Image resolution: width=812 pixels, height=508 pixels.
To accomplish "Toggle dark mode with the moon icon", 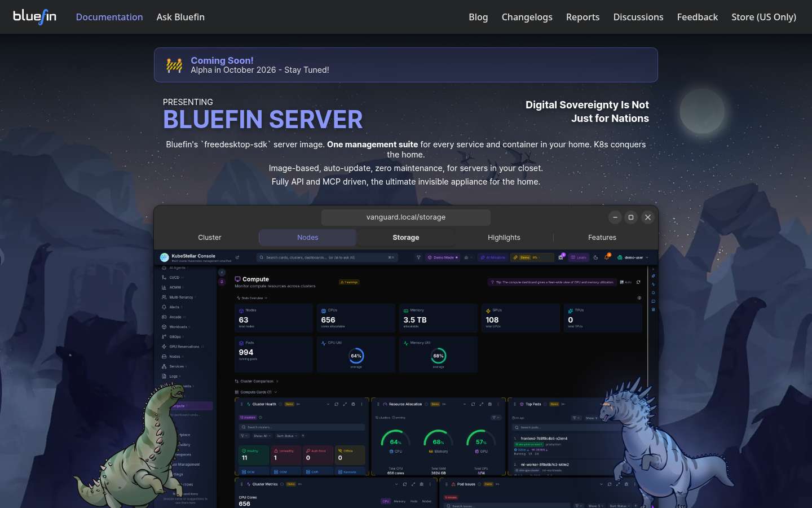I will (595, 257).
